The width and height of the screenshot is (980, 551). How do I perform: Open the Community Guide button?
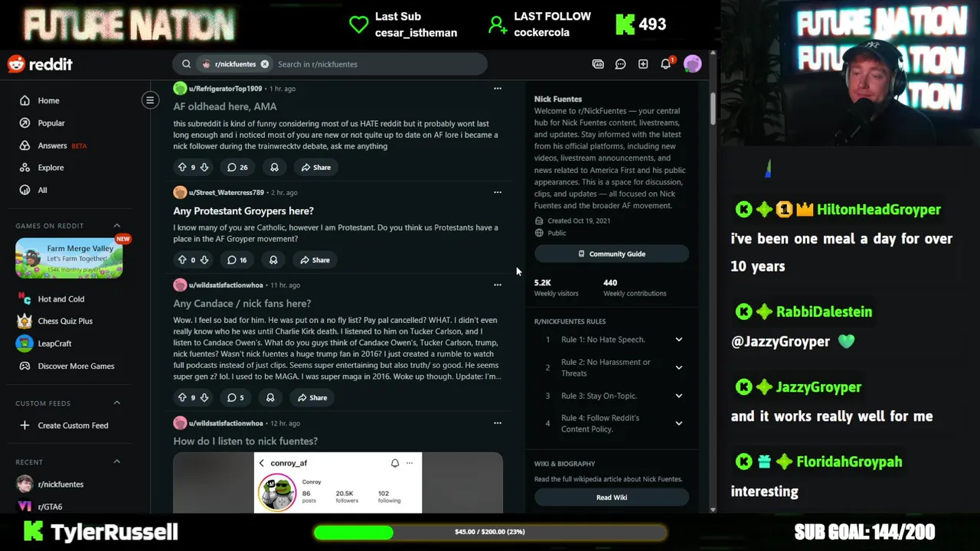click(612, 254)
